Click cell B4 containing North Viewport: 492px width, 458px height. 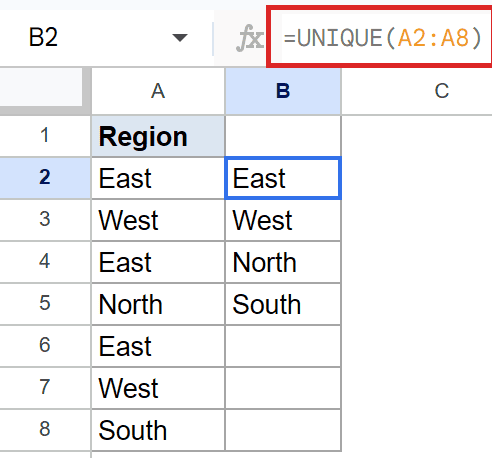click(x=283, y=262)
